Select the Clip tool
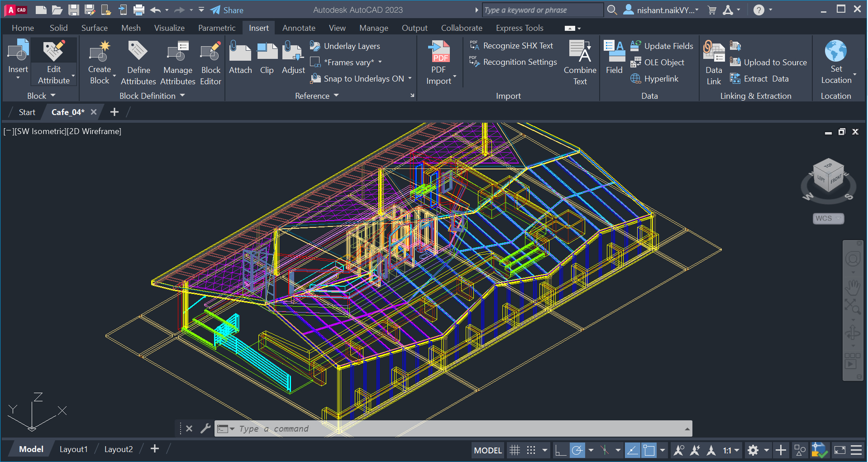Viewport: 868px width, 462px height. (x=267, y=59)
